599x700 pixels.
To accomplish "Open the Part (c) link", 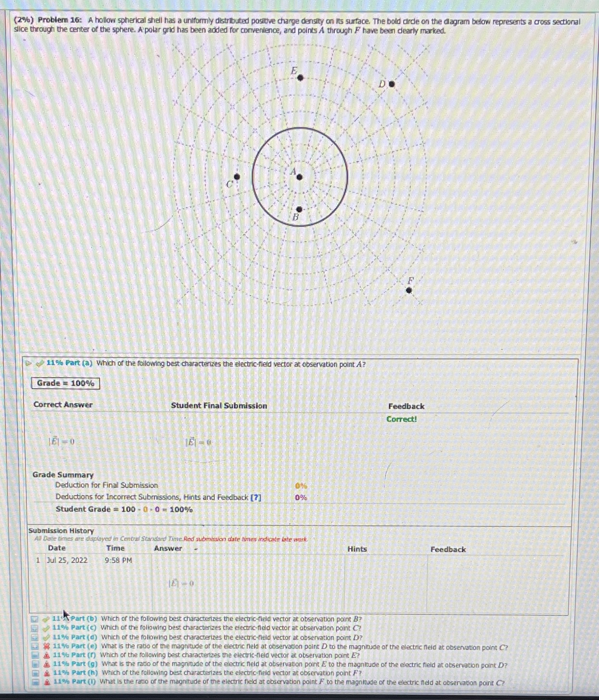I will pos(75,628).
